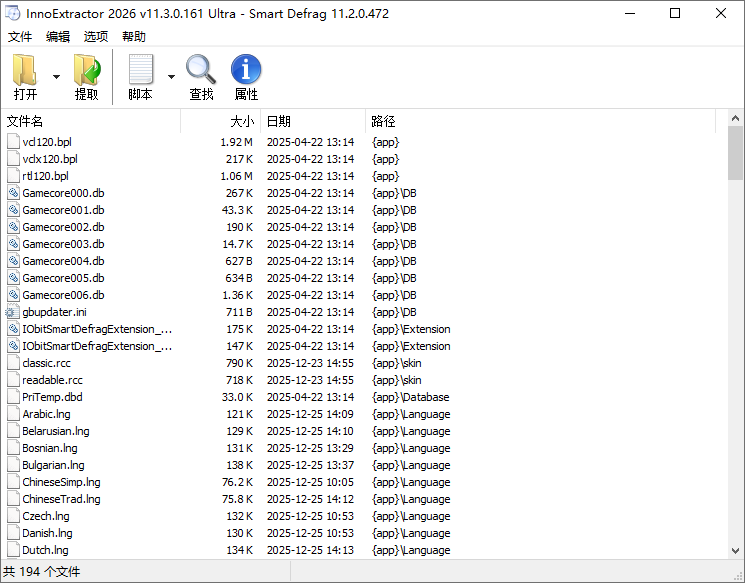Click the Gamecore005.db file icon

click(13, 278)
